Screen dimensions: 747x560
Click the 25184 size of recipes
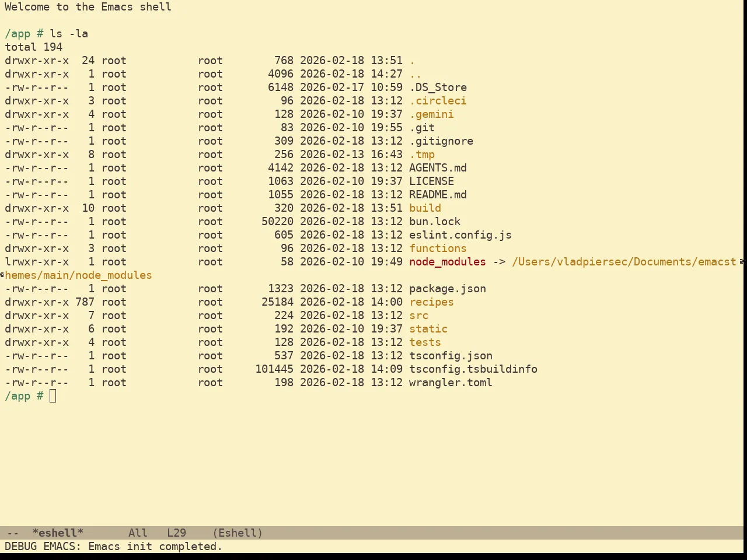(x=277, y=302)
